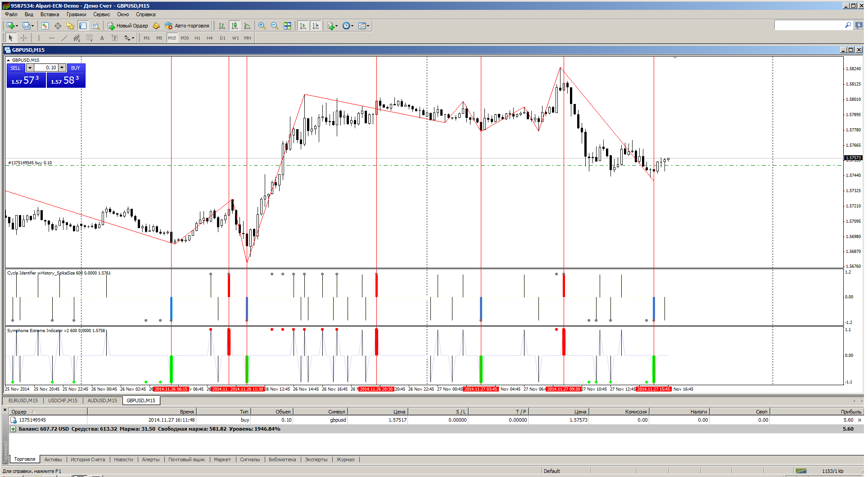Expand the Periods dropdown arrow
Viewport: 868px width, 477px height.
pyautogui.click(x=352, y=26)
